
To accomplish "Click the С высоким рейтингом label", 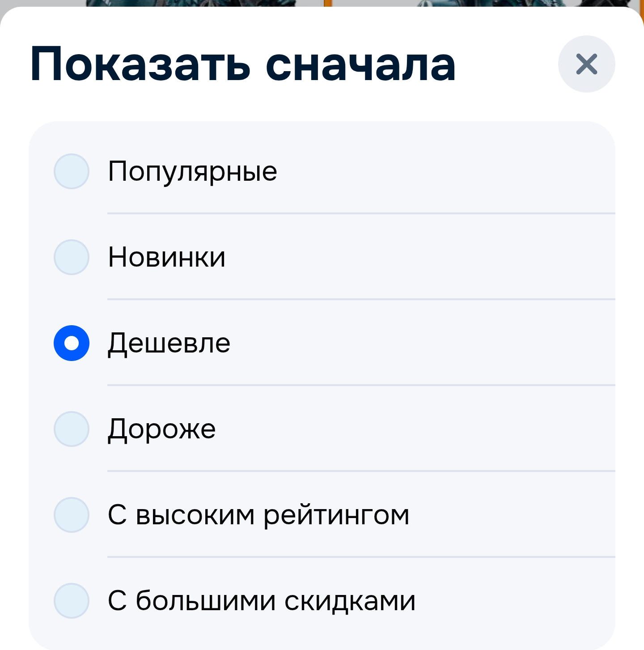I will 258,515.
